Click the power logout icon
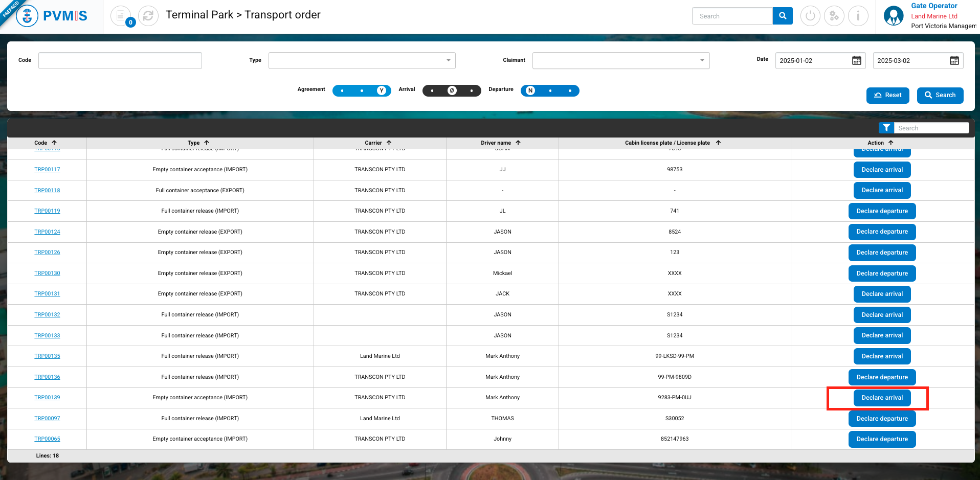 tap(810, 16)
